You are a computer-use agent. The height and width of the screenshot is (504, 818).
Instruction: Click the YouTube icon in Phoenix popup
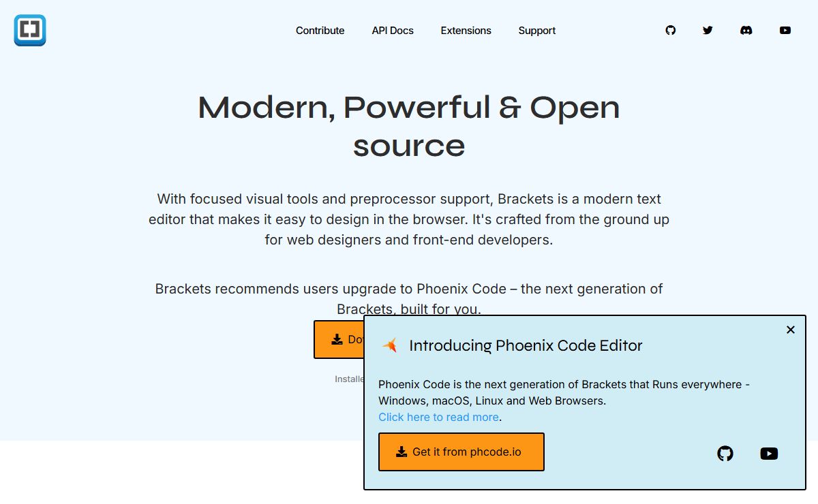click(769, 454)
